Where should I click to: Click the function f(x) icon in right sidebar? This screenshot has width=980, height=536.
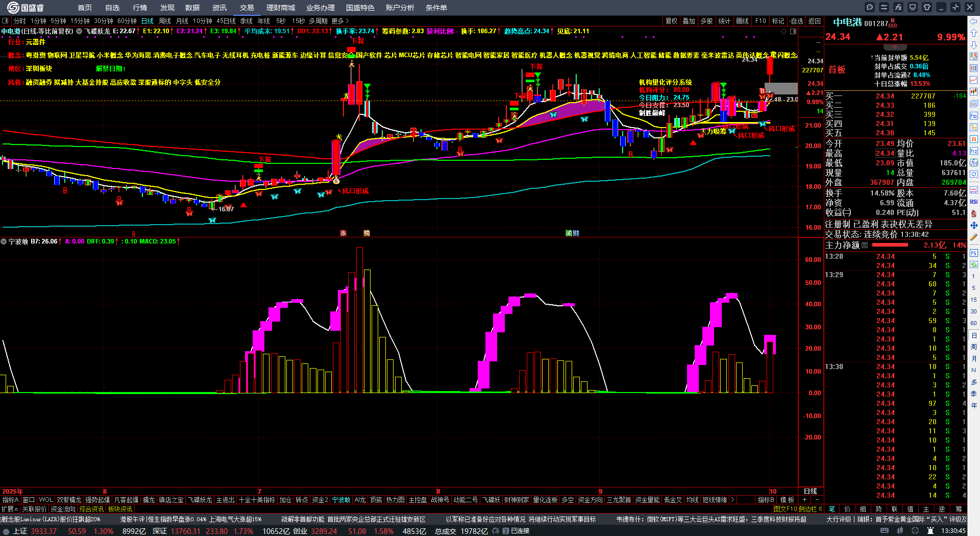click(974, 163)
